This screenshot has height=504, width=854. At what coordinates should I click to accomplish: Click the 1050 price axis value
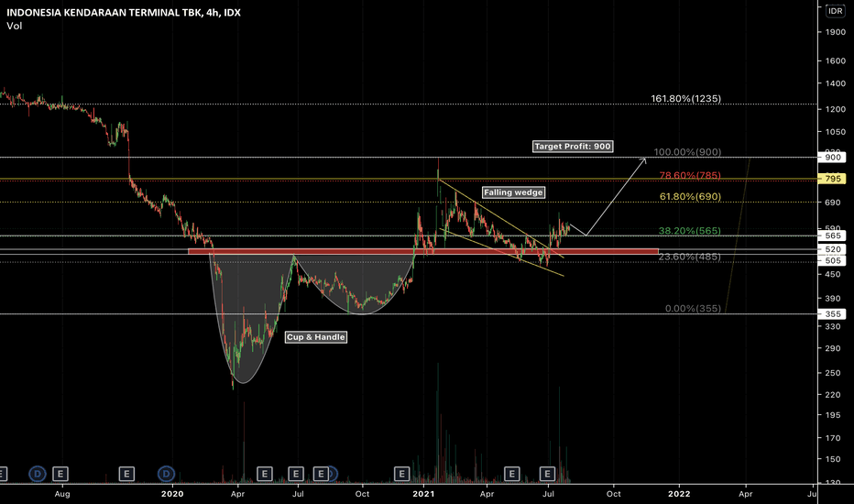pos(835,132)
